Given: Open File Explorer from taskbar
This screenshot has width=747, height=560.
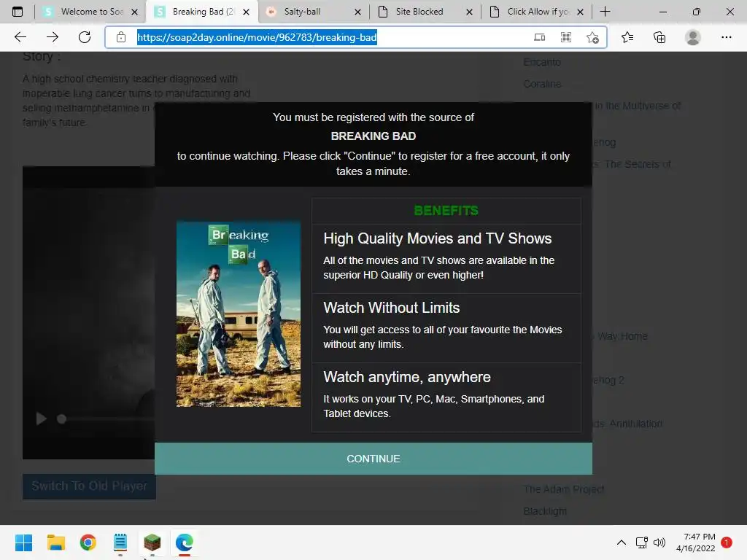Looking at the screenshot, I should [55, 542].
